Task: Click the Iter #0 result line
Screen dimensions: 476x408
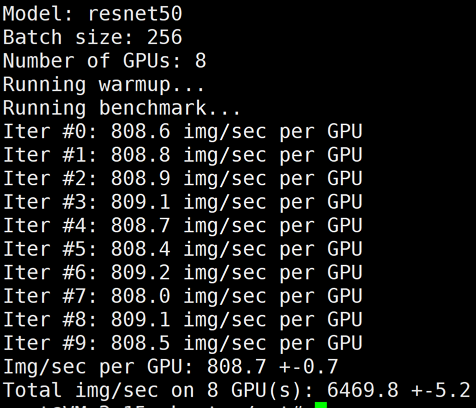Action: click(183, 132)
